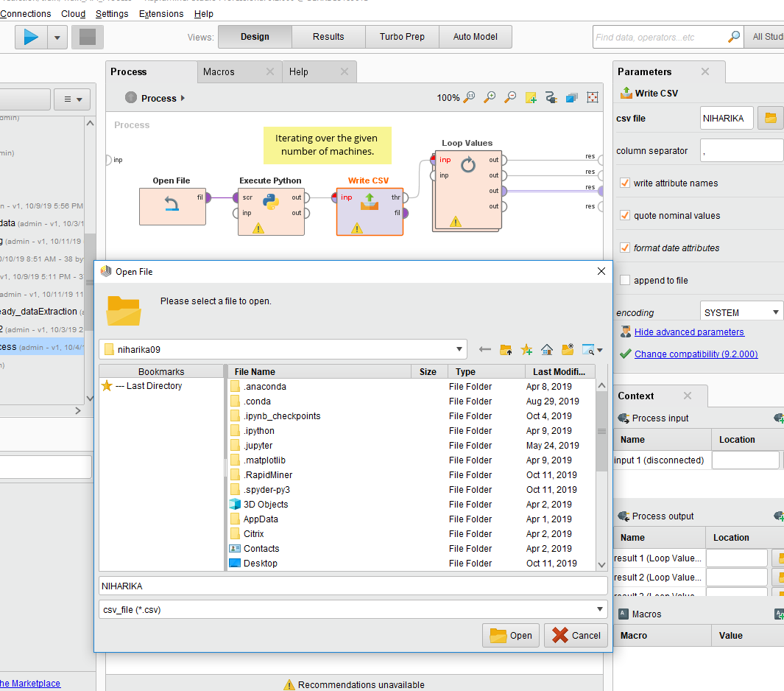Open the Settings menu
Screen dimensions: 784x691
tap(112, 13)
